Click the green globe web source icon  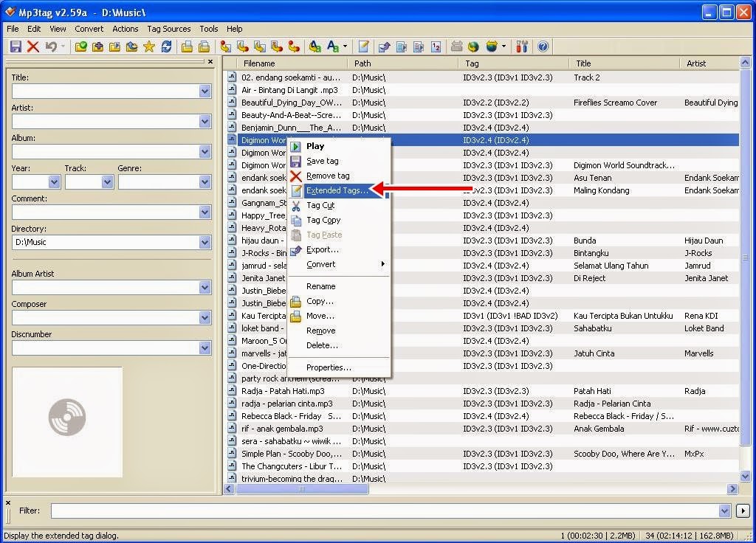pos(473,46)
